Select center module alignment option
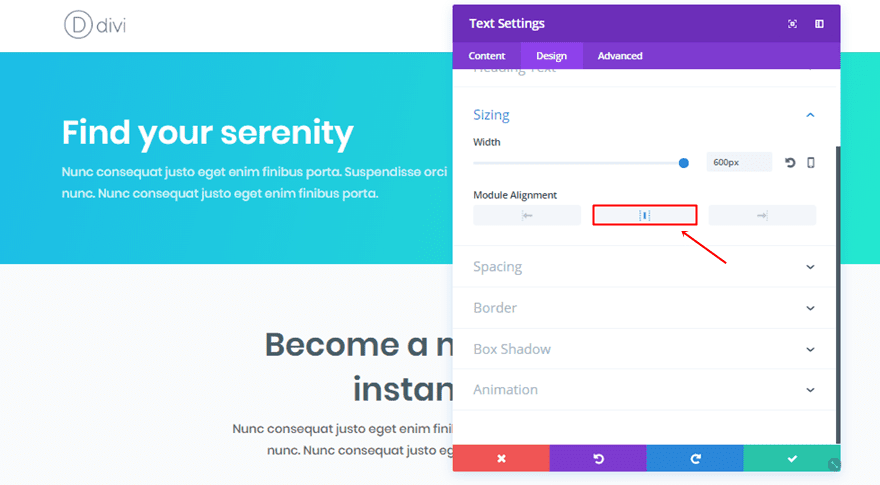This screenshot has height=485, width=880. click(x=645, y=216)
